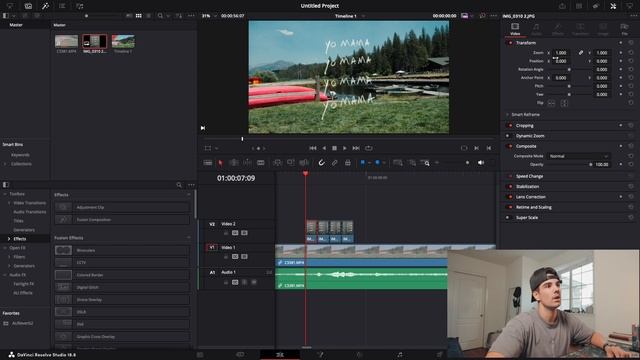Screen dimensions: 640x360
Task: Open the Video tab in Inspector
Action: (x=515, y=29)
